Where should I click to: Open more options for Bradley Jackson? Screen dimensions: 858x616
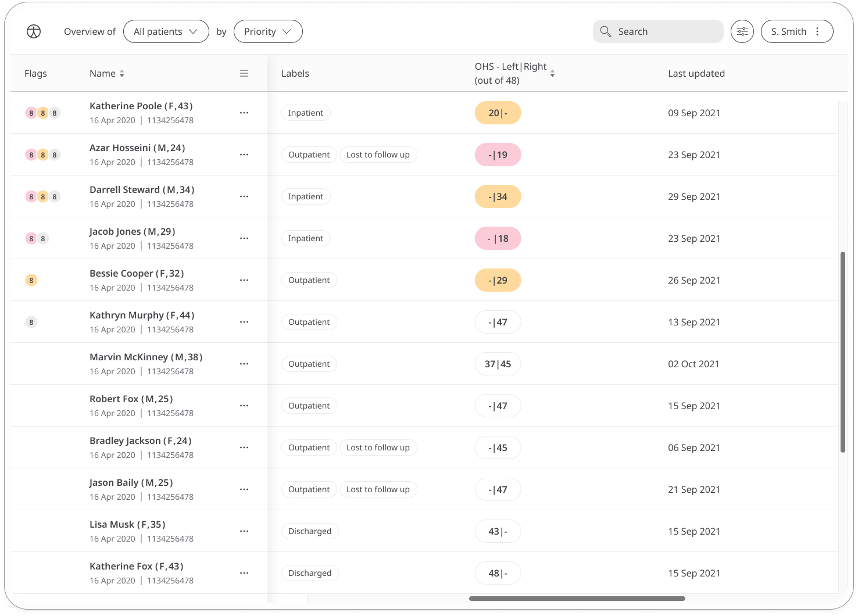pyautogui.click(x=244, y=447)
